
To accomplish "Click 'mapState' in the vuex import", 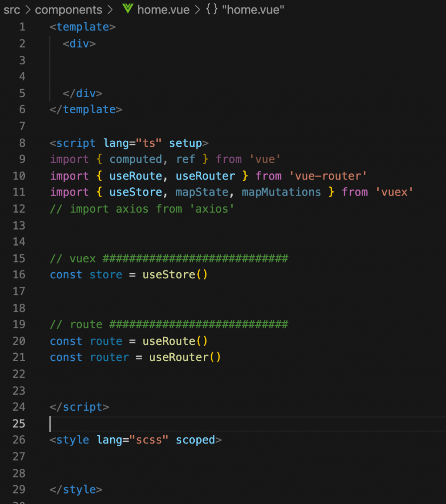I will tap(202, 192).
